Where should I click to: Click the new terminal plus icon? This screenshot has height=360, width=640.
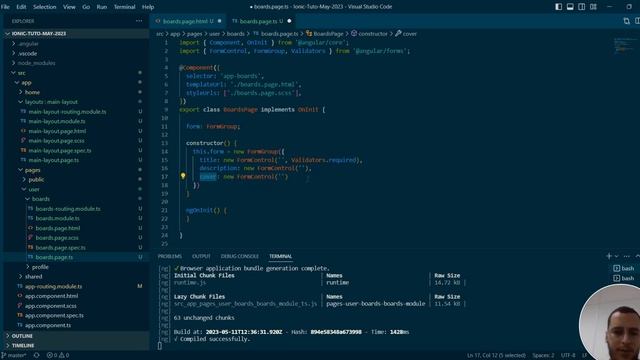click(609, 256)
